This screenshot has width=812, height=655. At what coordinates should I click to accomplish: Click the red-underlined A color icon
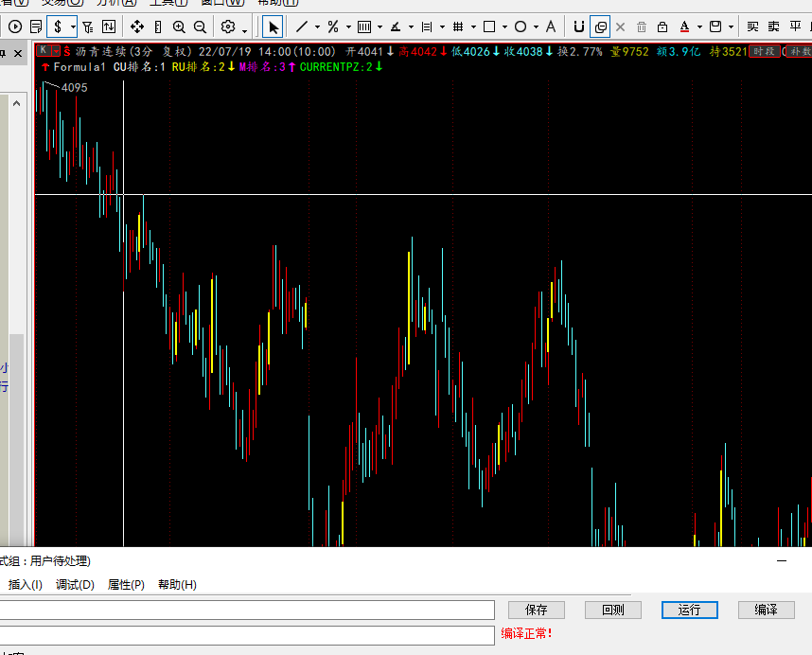[684, 27]
